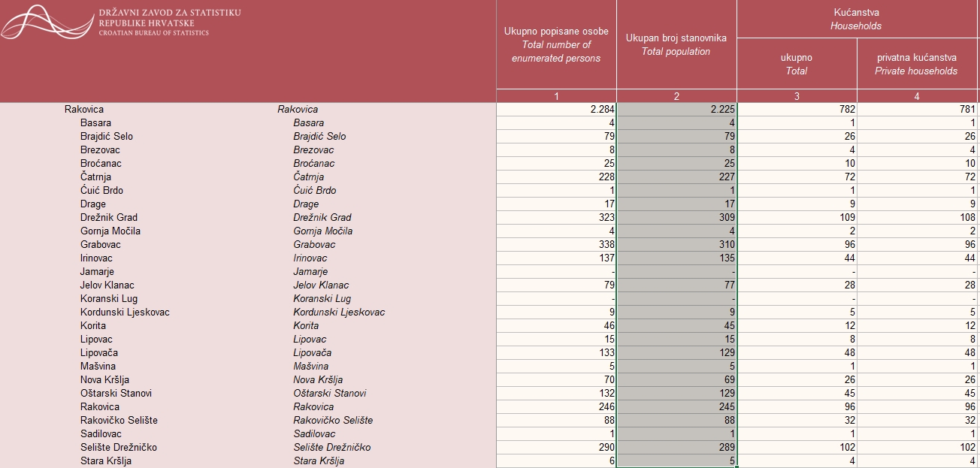This screenshot has height=468, width=980.
Task: Click Grabovac total population value 310
Action: pyautogui.click(x=676, y=245)
